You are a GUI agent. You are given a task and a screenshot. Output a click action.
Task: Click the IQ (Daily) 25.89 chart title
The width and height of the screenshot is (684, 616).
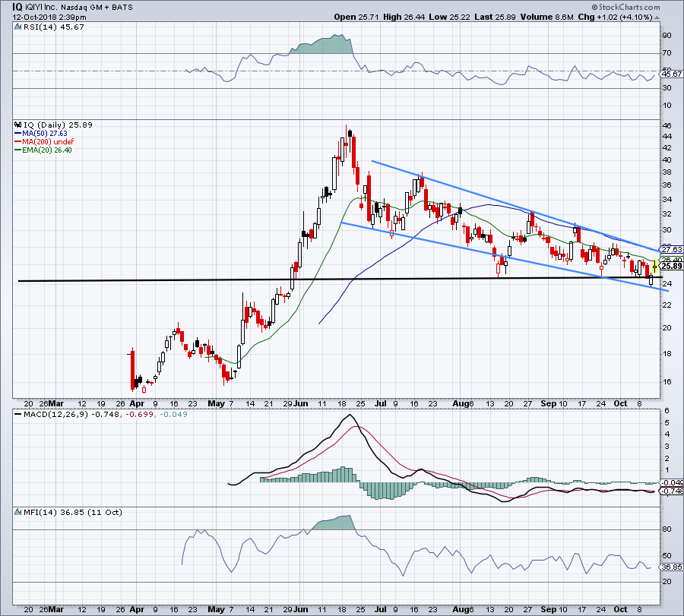[58, 125]
